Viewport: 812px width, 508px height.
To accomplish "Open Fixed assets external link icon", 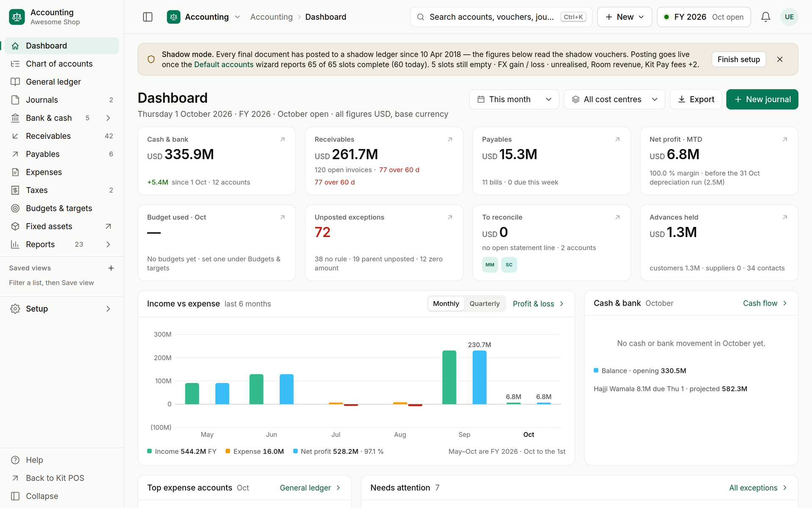I will pos(108,226).
